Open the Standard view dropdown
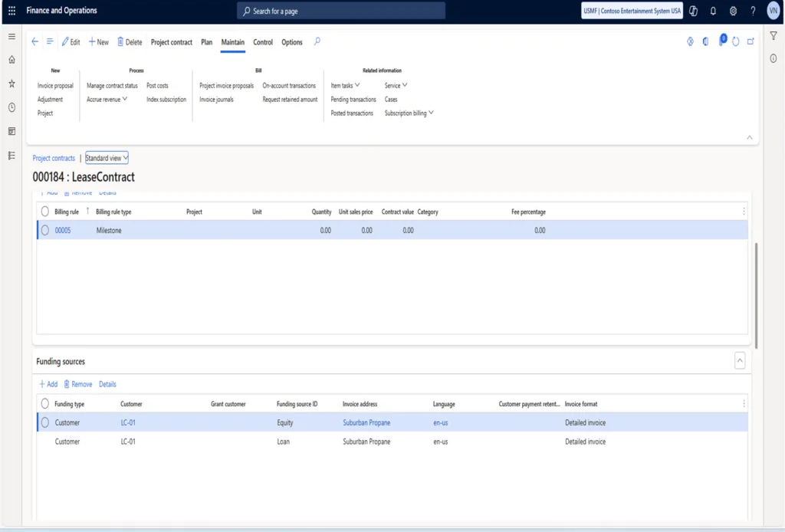The height and width of the screenshot is (532, 785). 107,158
